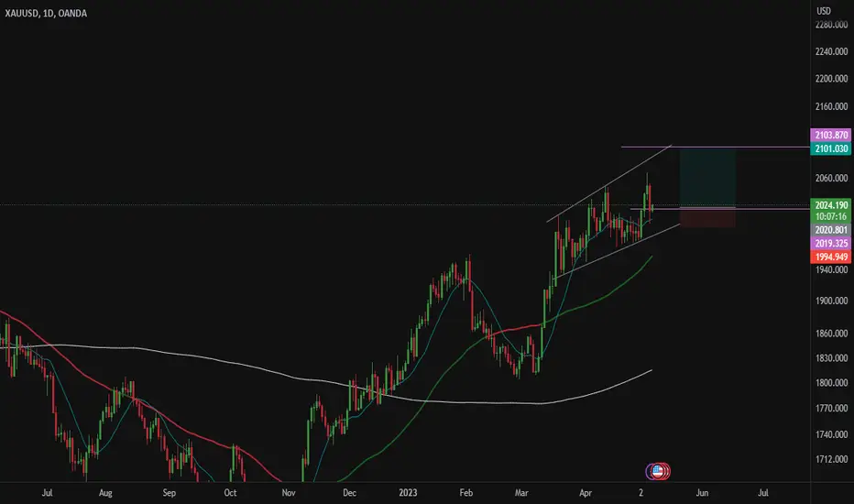
Task: Click the Mar time axis label
Action: (521, 493)
